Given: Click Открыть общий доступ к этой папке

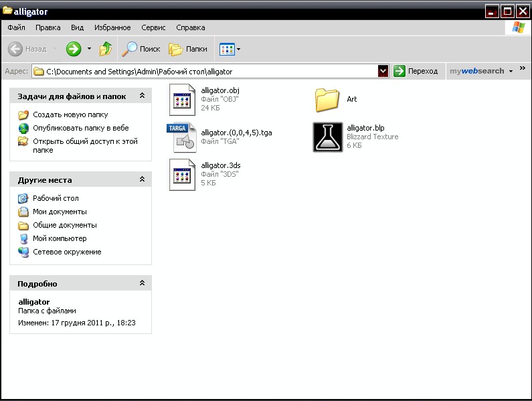Looking at the screenshot, I should [x=85, y=146].
